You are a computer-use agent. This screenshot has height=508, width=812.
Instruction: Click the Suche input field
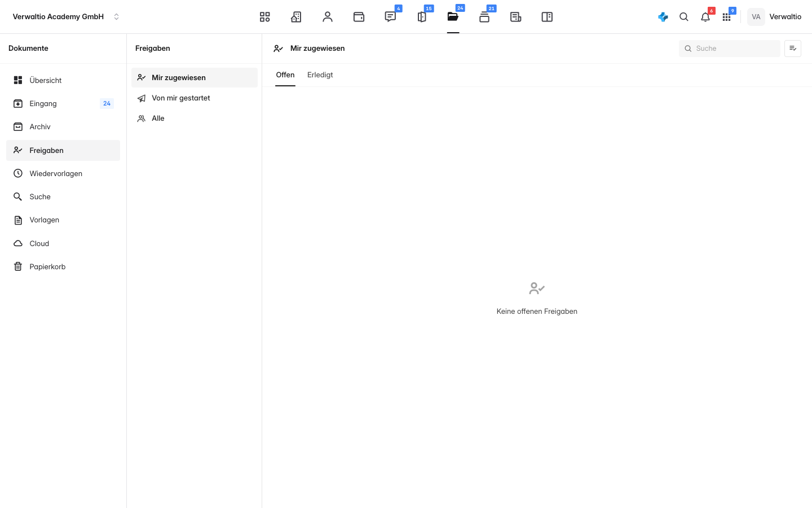tap(730, 49)
